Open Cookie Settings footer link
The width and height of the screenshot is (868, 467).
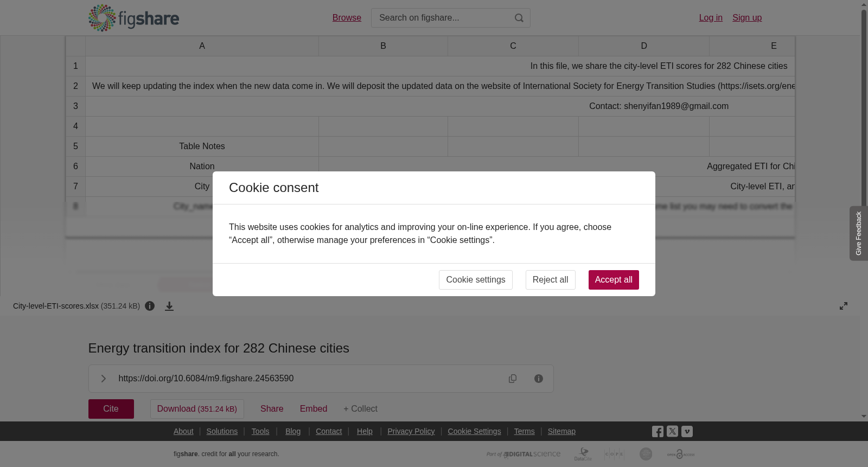coord(474,431)
